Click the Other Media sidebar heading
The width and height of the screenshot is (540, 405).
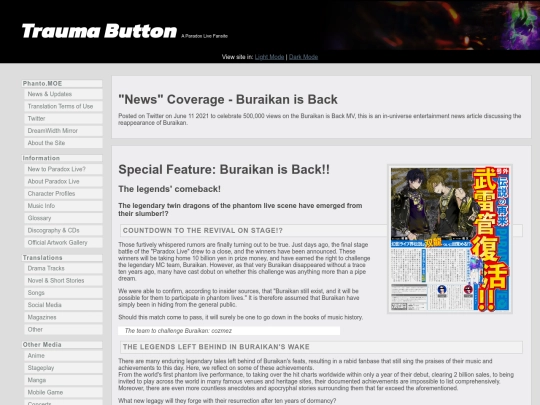(x=62, y=345)
